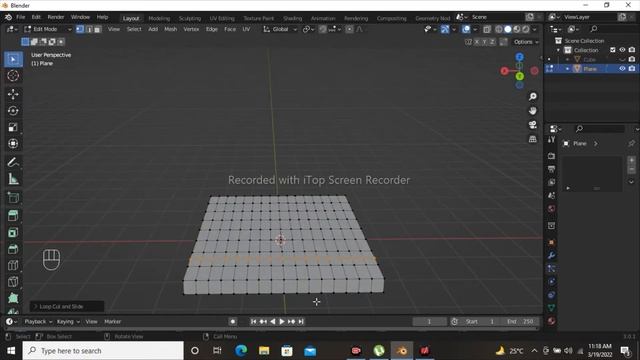Open the Material properties tab
This screenshot has width=640, height=360.
[x=551, y=321]
